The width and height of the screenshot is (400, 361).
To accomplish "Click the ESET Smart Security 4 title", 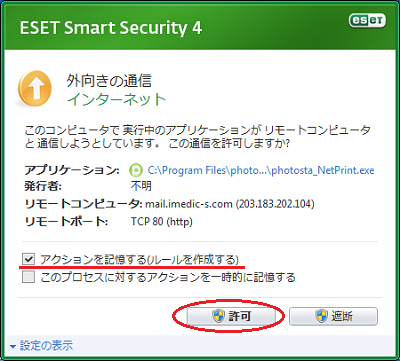I will [111, 28].
